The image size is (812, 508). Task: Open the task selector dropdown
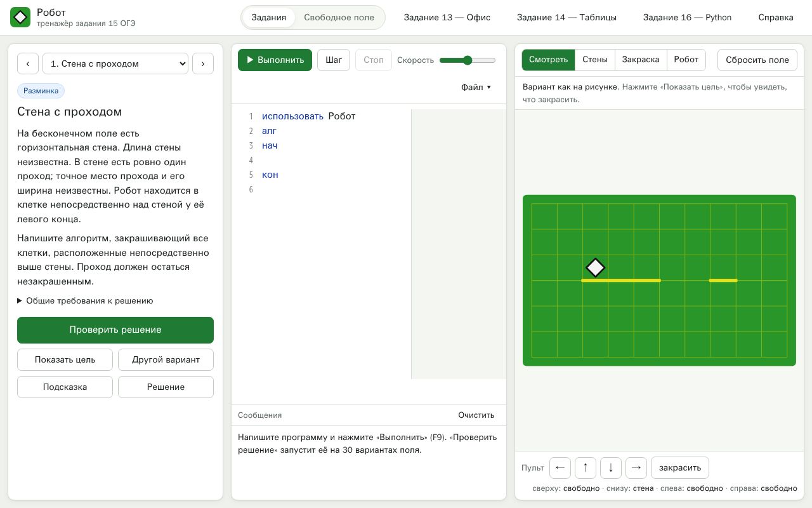click(x=115, y=63)
